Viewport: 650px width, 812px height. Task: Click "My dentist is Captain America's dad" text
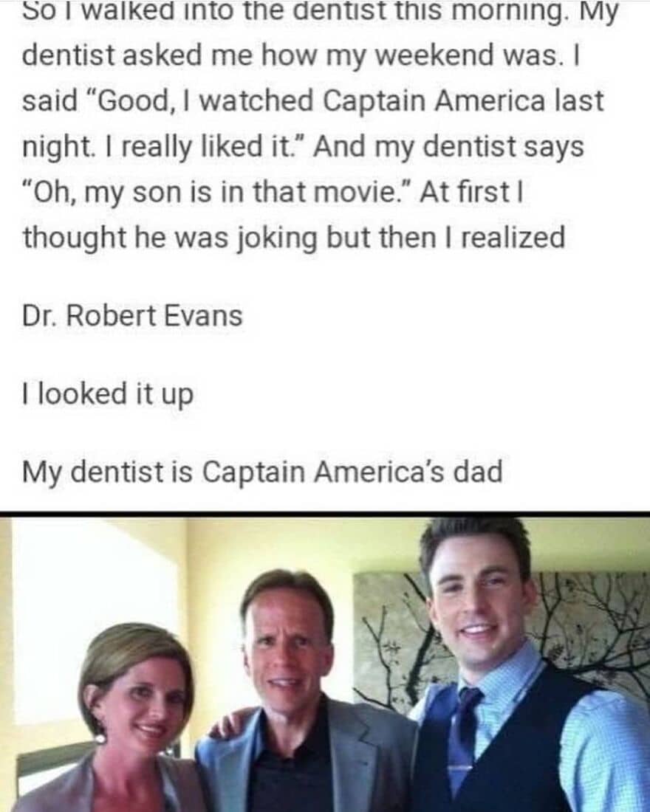pos(262,472)
